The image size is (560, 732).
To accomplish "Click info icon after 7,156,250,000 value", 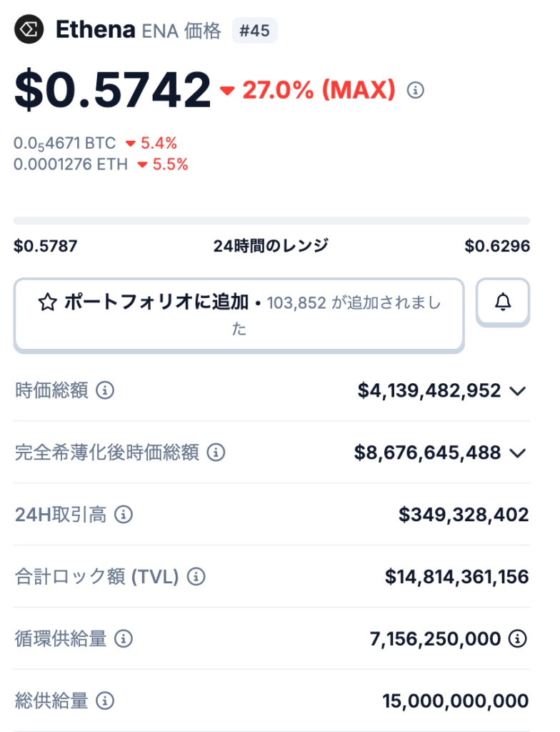I will pos(518,638).
